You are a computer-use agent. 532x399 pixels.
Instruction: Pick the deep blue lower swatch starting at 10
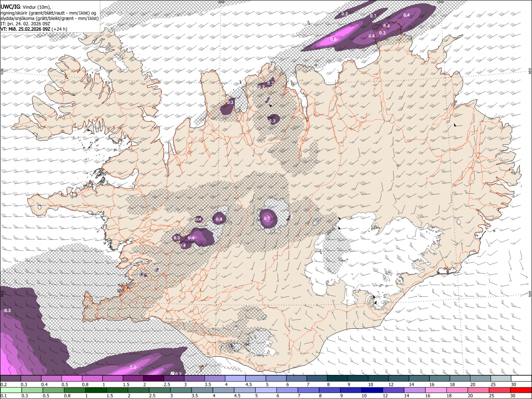coord(372,390)
